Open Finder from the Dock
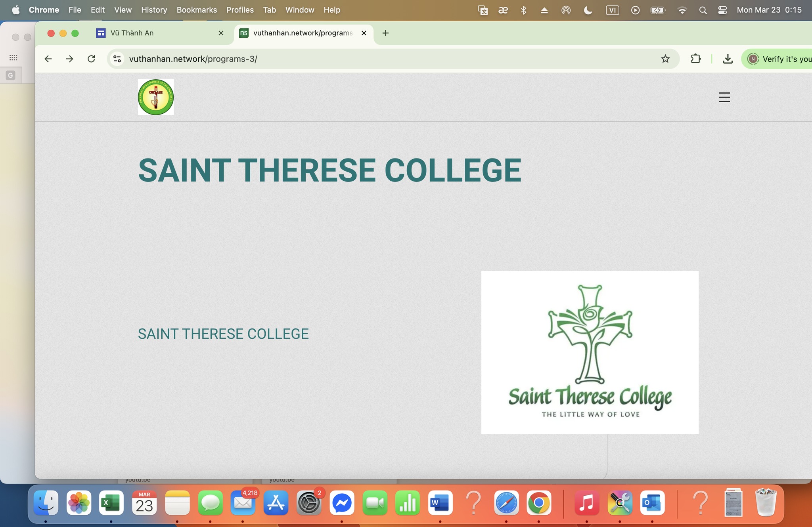This screenshot has width=812, height=527. point(46,503)
